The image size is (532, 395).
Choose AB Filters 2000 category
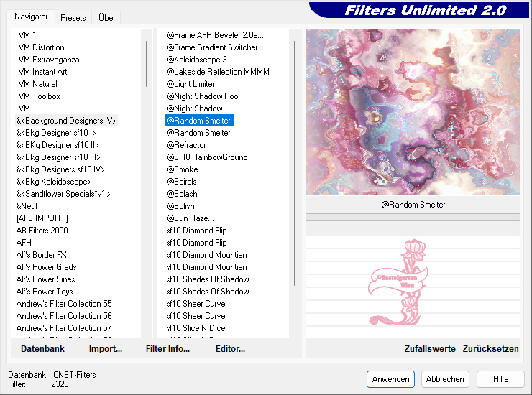[x=42, y=231]
